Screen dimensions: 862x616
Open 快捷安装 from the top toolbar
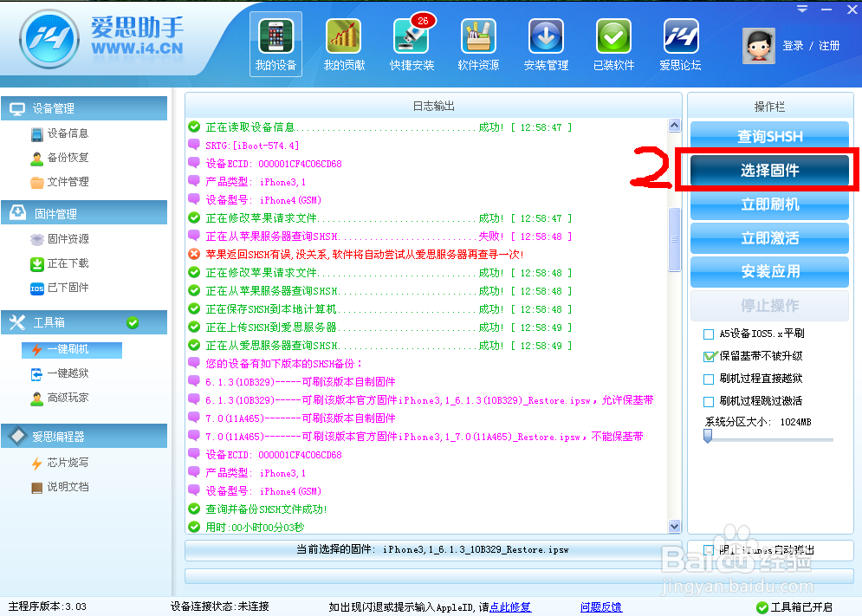click(x=411, y=43)
